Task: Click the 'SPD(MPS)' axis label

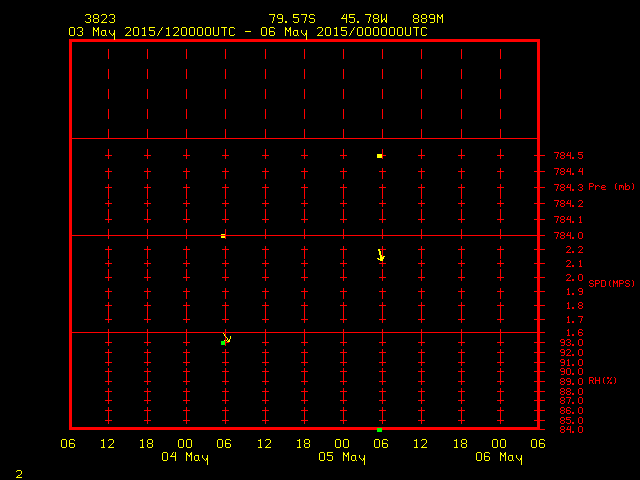Action: (x=611, y=284)
